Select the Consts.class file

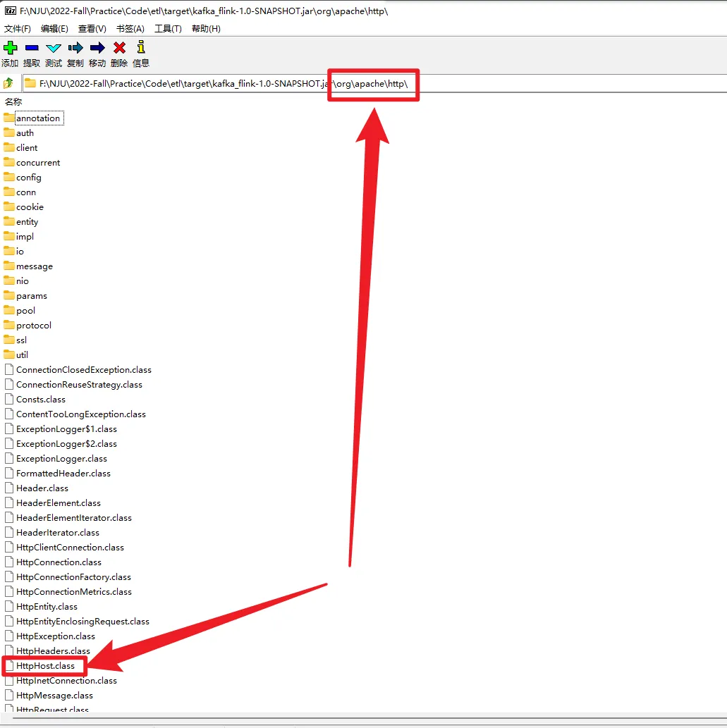[41, 400]
